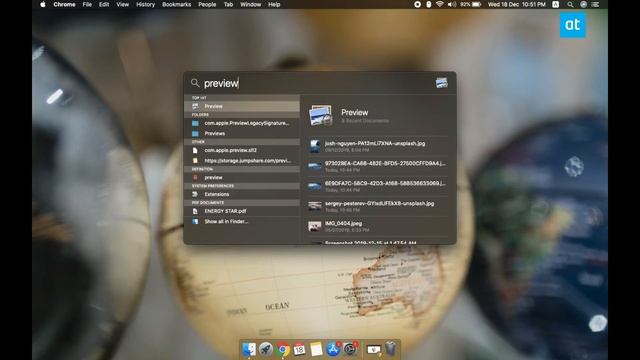Click the date and time clock
Screen dimensions: 640x360
517,4
